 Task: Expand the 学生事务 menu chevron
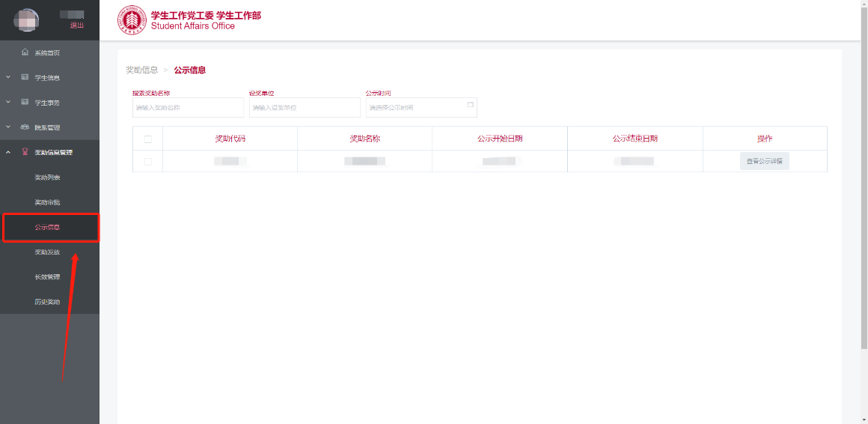pos(7,102)
